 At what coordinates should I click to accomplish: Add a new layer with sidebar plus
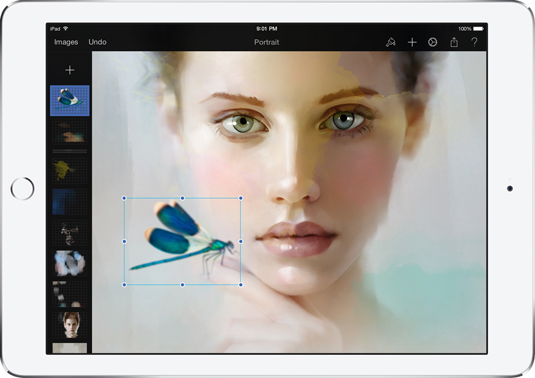[x=70, y=70]
